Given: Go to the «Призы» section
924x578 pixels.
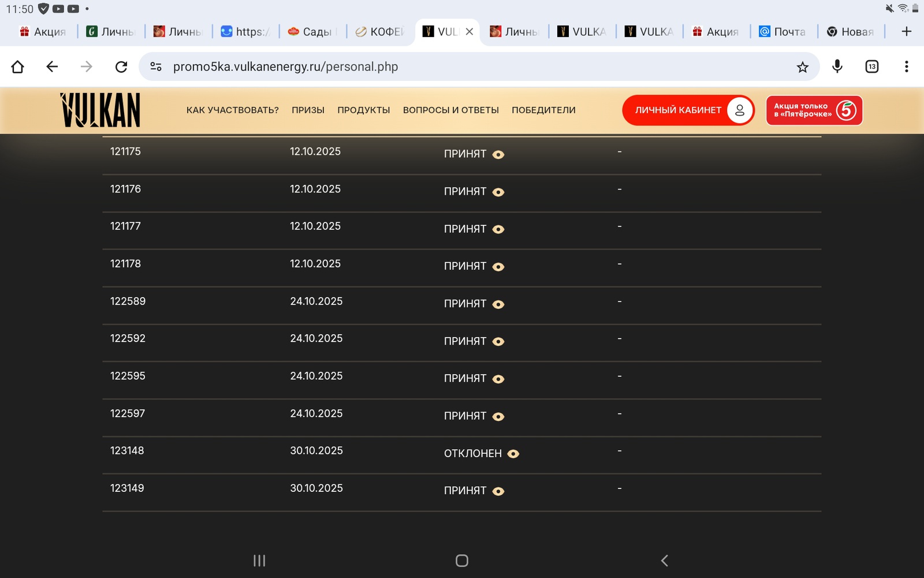Looking at the screenshot, I should point(308,110).
